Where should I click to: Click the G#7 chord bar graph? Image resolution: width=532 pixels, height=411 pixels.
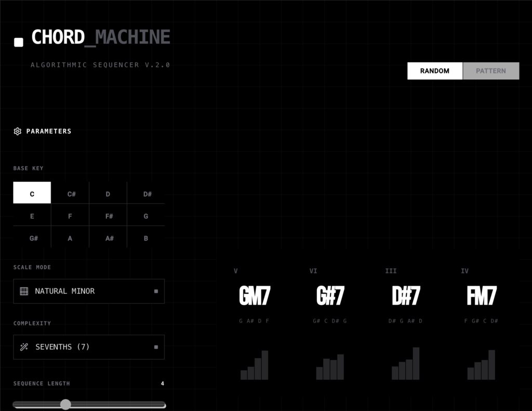pos(330,367)
